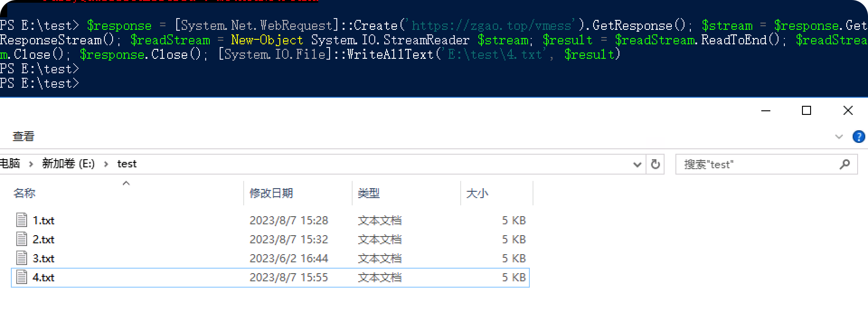Click the document icon next to 2.txt
The height and width of the screenshot is (322, 868).
point(21,239)
